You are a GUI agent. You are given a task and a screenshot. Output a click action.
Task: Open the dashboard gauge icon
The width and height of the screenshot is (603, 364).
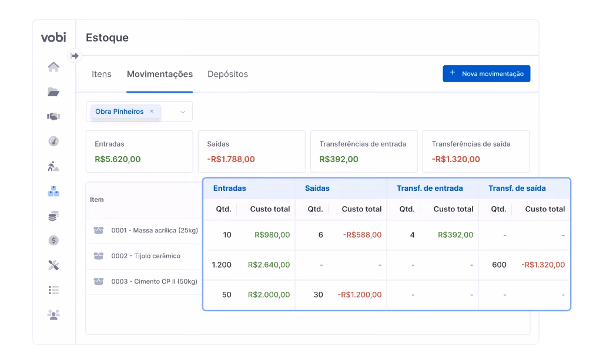(53, 141)
